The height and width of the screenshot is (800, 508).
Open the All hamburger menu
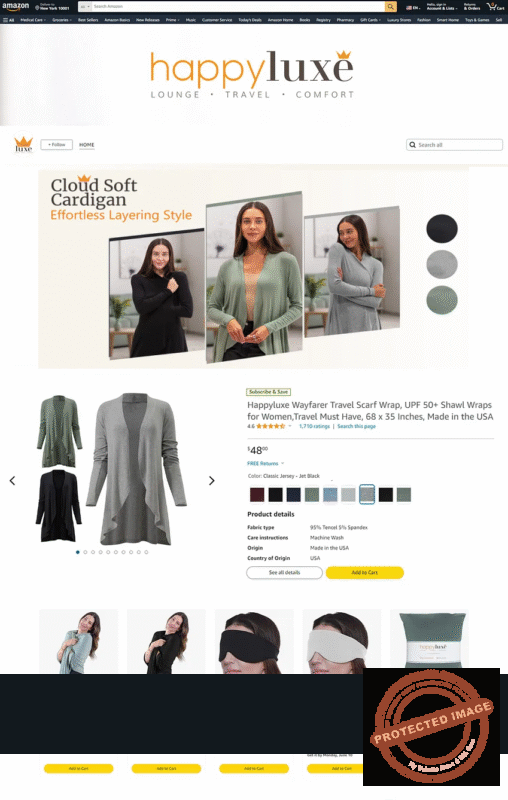point(9,20)
